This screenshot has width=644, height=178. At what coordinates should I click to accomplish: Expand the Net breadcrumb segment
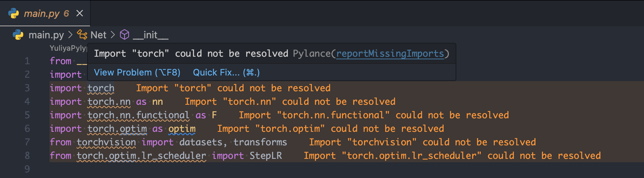[x=98, y=35]
